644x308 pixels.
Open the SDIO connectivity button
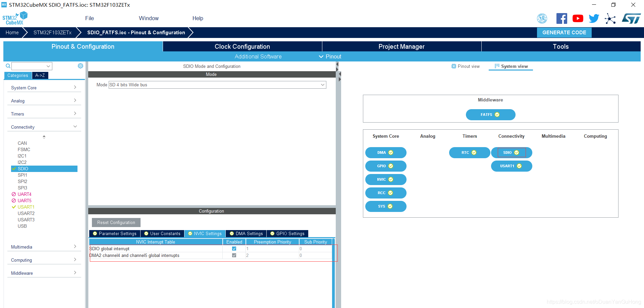coord(512,152)
